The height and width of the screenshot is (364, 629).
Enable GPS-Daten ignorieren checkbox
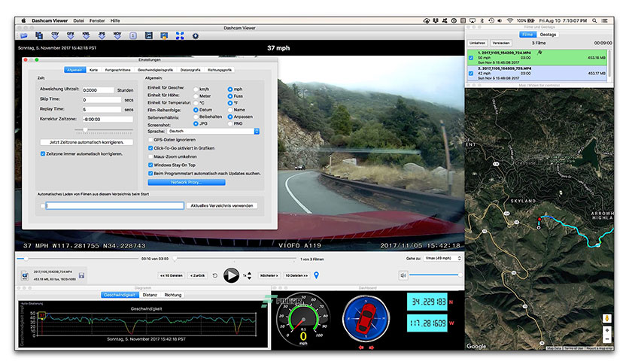[150, 139]
